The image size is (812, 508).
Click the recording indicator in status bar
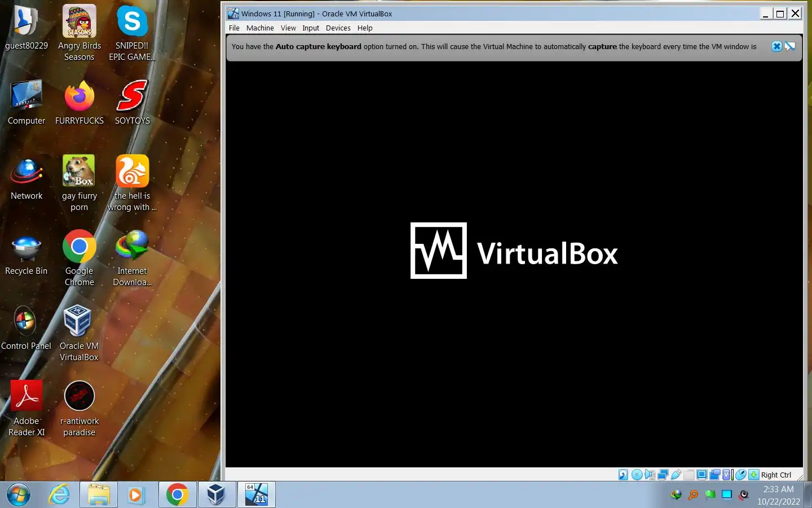[x=715, y=475]
